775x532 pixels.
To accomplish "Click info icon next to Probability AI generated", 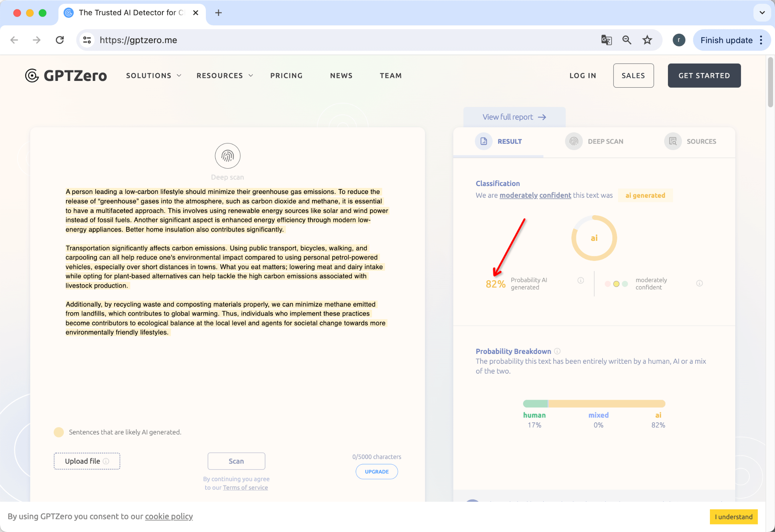I will (x=580, y=280).
